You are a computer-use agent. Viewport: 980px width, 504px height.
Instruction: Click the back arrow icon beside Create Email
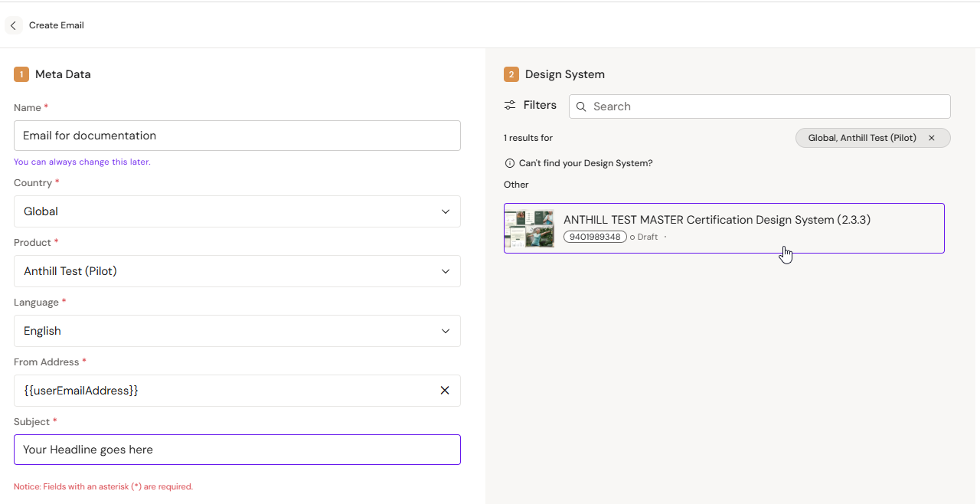[13, 25]
